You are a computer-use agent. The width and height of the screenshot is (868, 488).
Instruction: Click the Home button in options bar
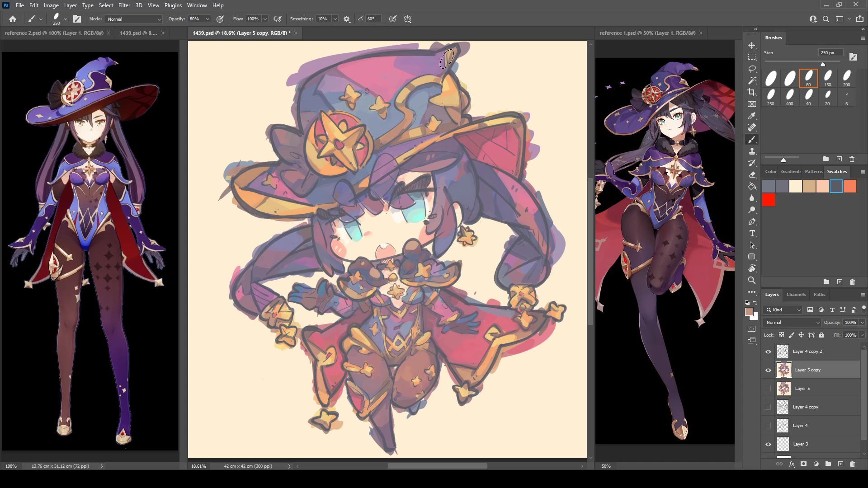tap(13, 19)
